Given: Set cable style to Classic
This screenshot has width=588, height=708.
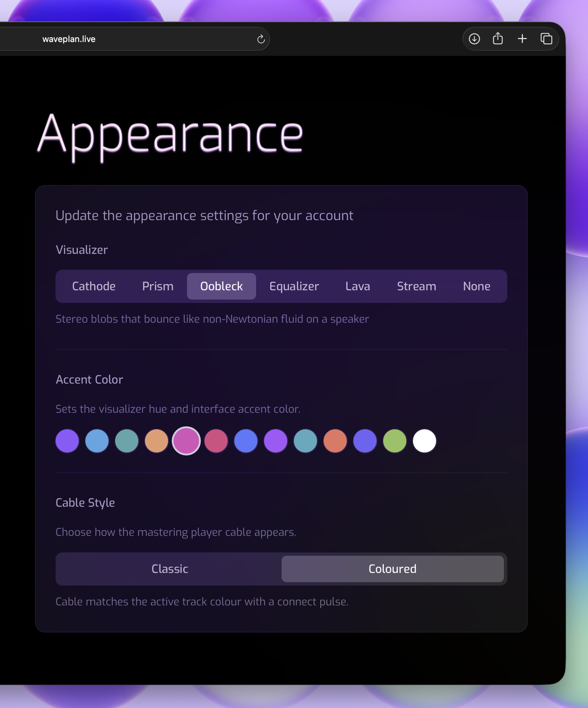Looking at the screenshot, I should click(170, 569).
